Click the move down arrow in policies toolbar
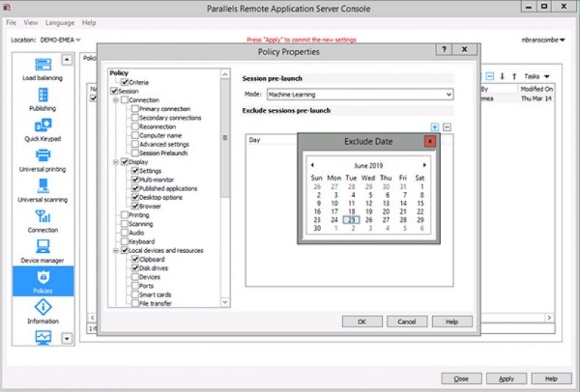This screenshot has height=392, width=580. (x=502, y=76)
